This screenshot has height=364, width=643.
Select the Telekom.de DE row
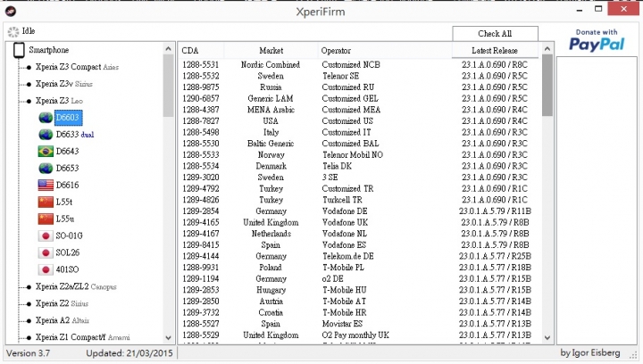pyautogui.click(x=360, y=256)
